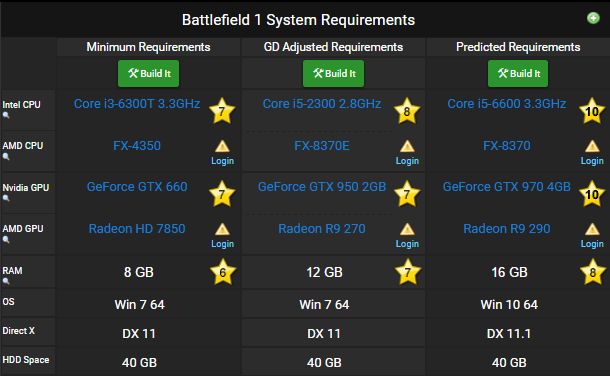Click star rating 7 next to Core i3-6300T

pos(222,111)
